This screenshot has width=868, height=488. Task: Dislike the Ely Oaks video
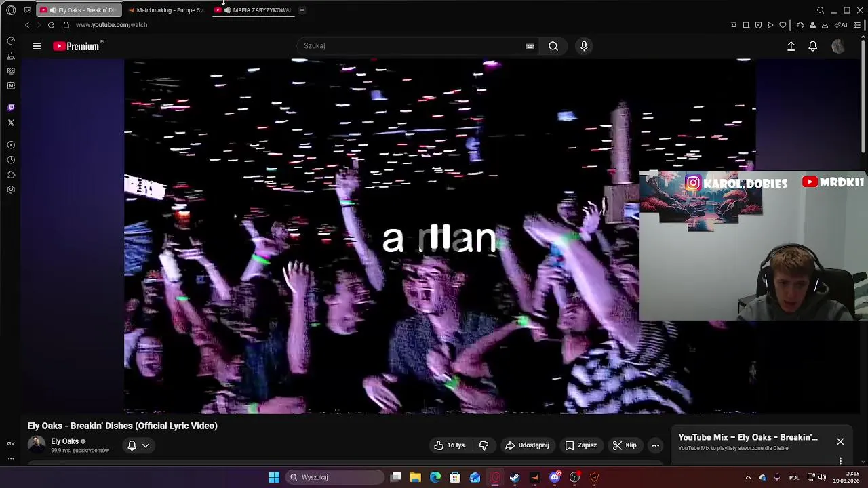pos(484,445)
